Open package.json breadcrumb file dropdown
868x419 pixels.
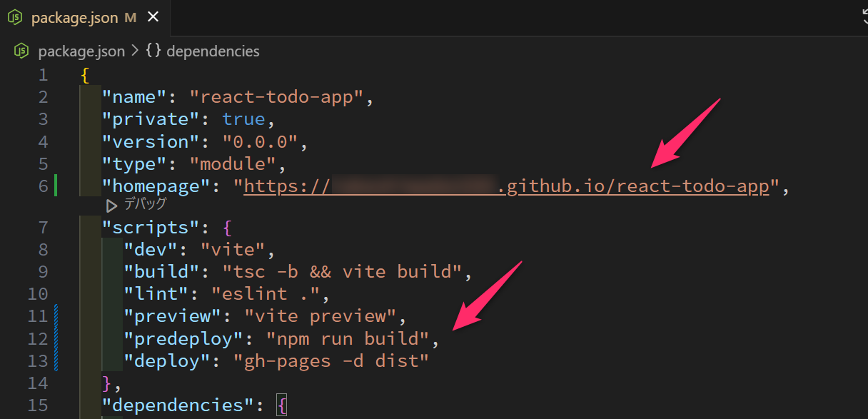point(81,51)
